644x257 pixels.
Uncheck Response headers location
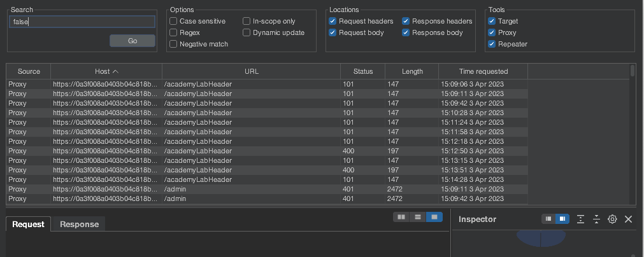coord(406,21)
